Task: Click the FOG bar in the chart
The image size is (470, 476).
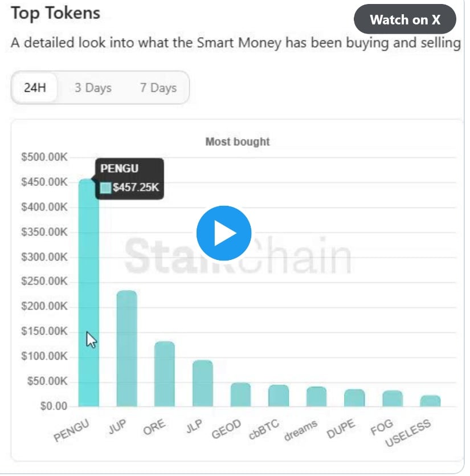Action: (393, 398)
